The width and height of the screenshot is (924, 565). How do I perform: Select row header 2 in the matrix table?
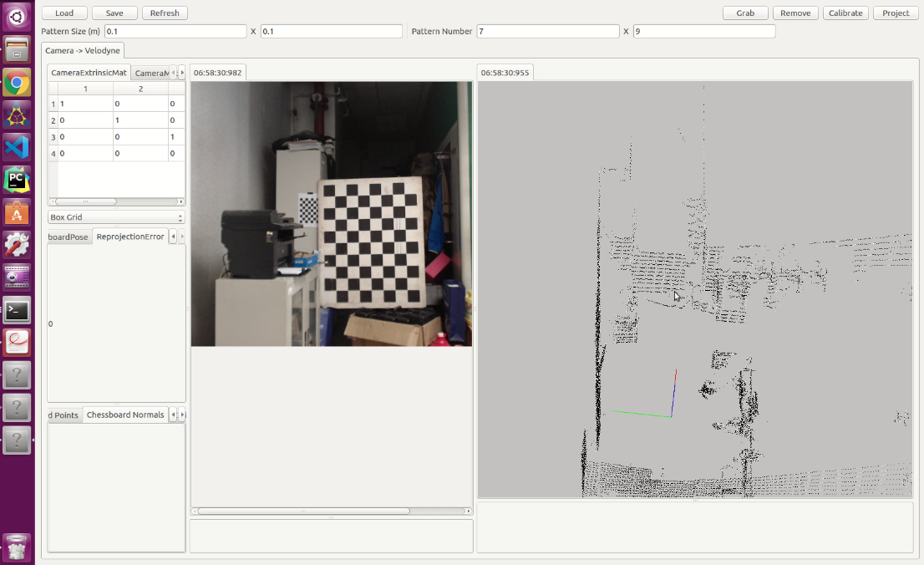click(x=53, y=120)
